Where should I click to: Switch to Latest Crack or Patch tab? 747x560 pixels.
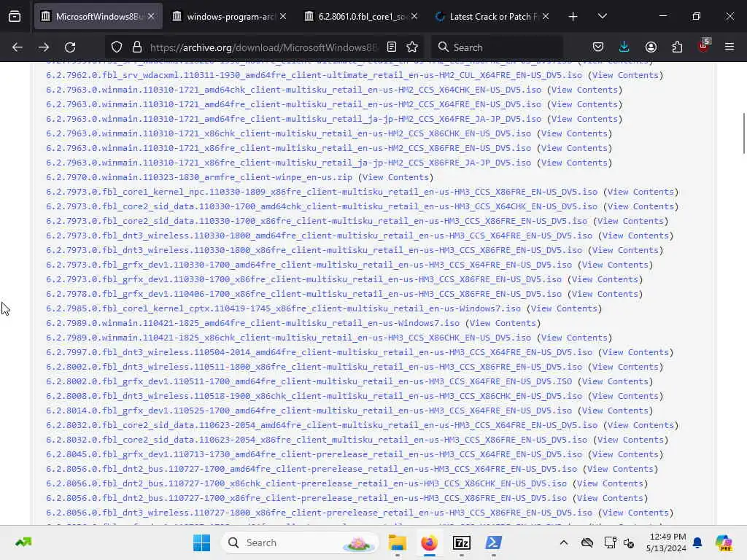point(492,17)
